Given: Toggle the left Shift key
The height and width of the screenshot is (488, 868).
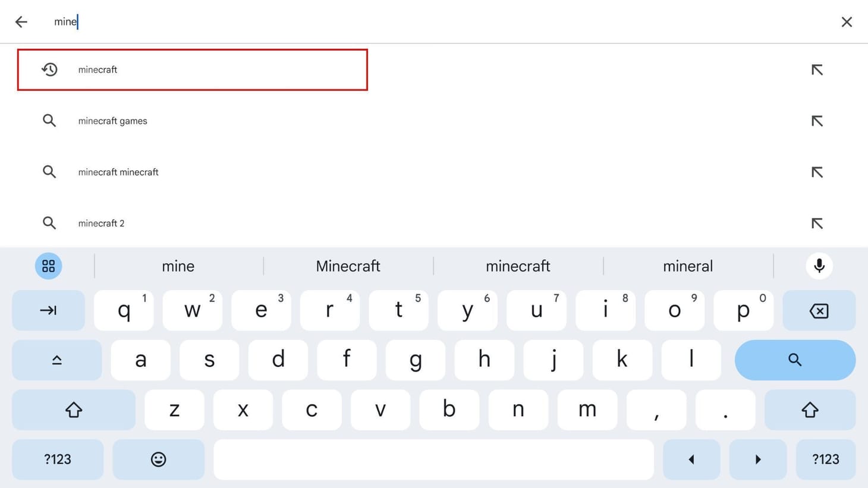Looking at the screenshot, I should tap(74, 410).
